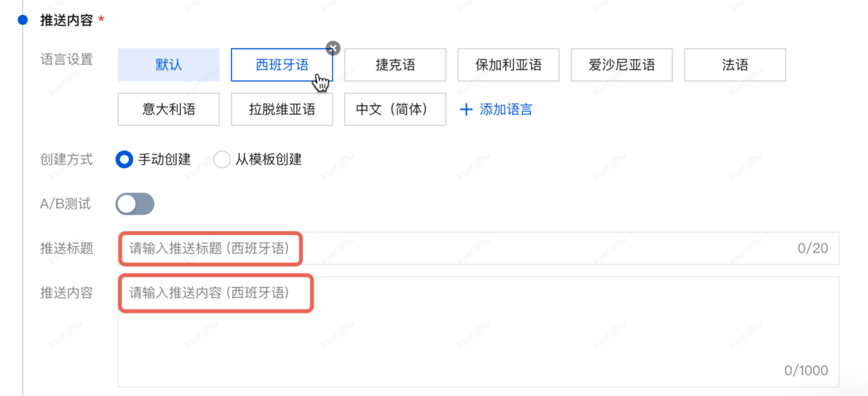Select the 爱沙尼亚语 language tab
This screenshot has height=396, width=868.
(621, 65)
